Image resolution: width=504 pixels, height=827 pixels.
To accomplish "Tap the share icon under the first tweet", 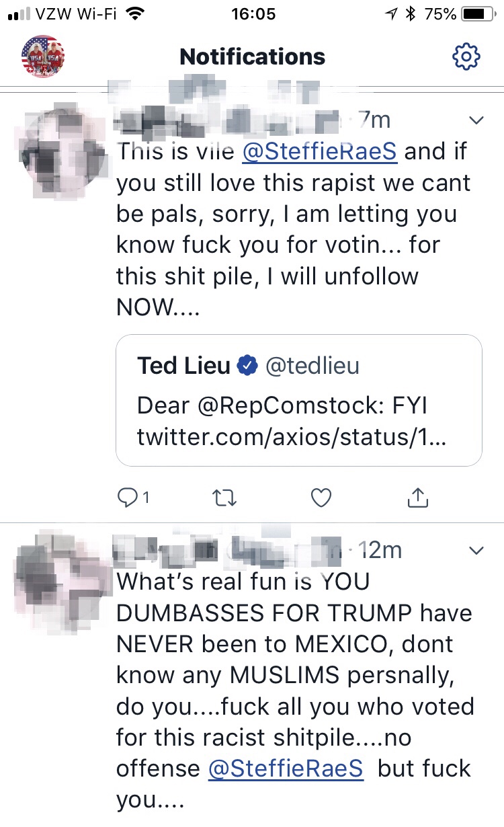I will (417, 497).
